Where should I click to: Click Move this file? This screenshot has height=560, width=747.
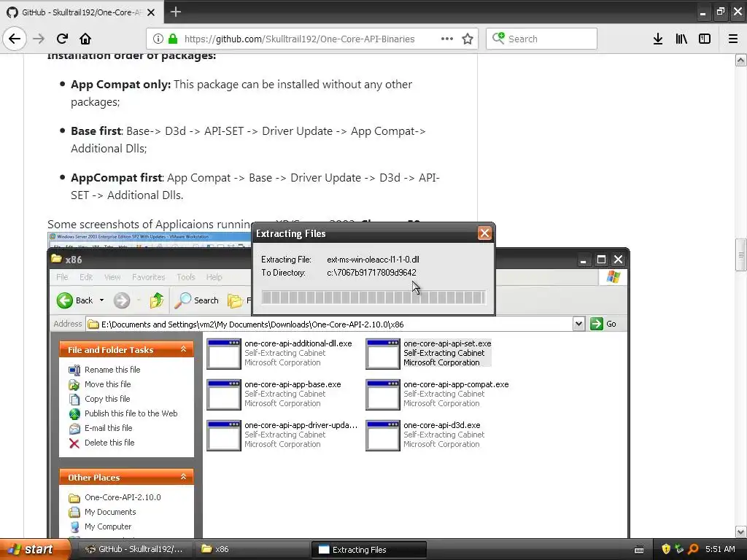[x=108, y=384]
